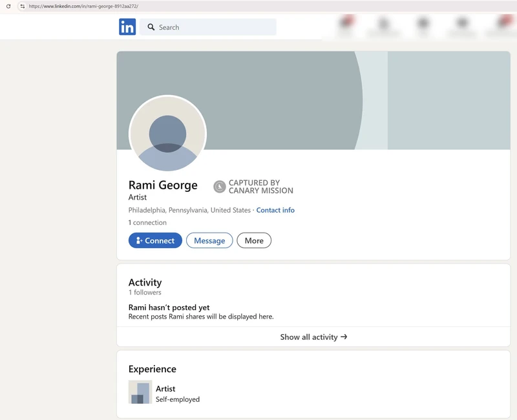Click the search magnifier icon
This screenshot has width=517, height=420.
pos(151,27)
